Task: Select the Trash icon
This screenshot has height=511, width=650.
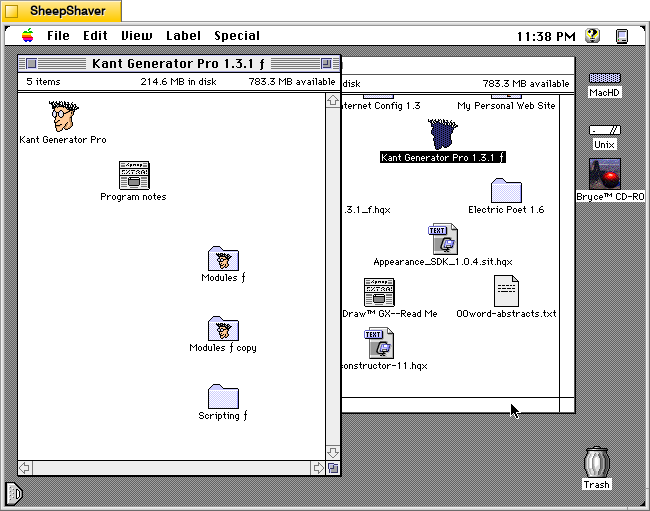Action: tap(597, 462)
